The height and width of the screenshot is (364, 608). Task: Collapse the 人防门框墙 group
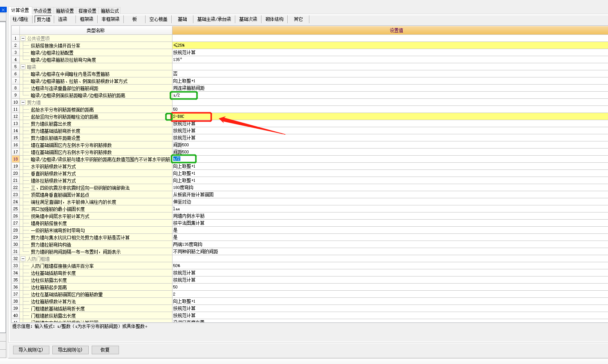click(23, 259)
